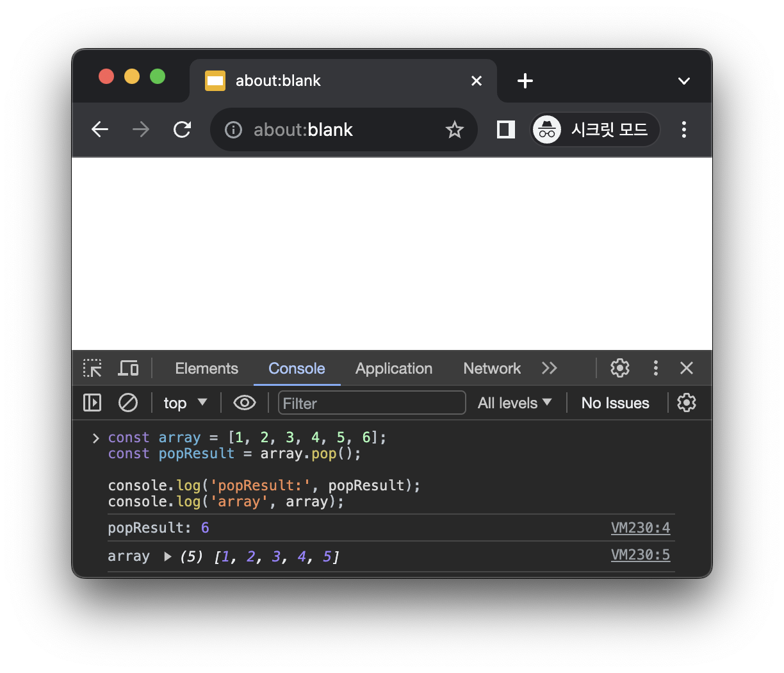This screenshot has width=784, height=673.
Task: Click the macOS green fullscreen button
Action: (158, 77)
